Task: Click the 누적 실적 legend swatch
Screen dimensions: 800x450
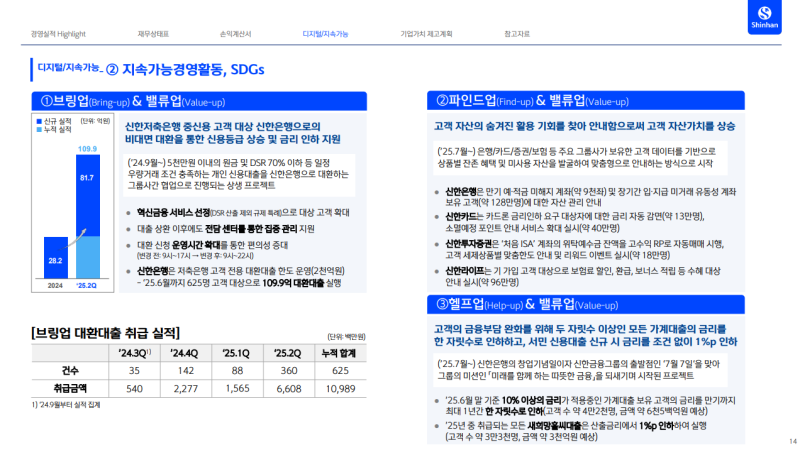Action: 38,130
